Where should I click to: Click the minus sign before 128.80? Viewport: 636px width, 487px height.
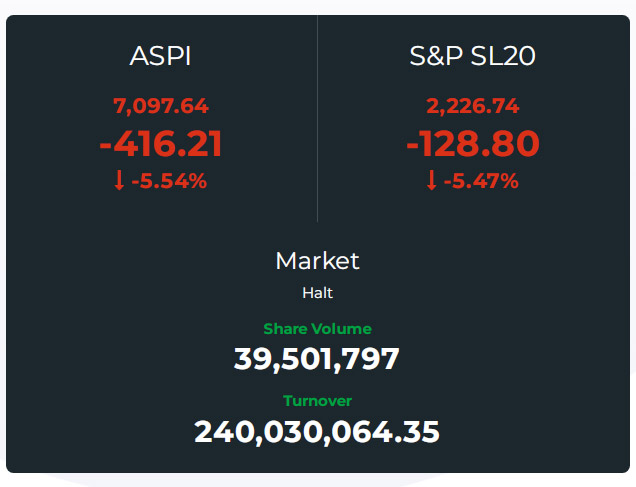pyautogui.click(x=412, y=145)
